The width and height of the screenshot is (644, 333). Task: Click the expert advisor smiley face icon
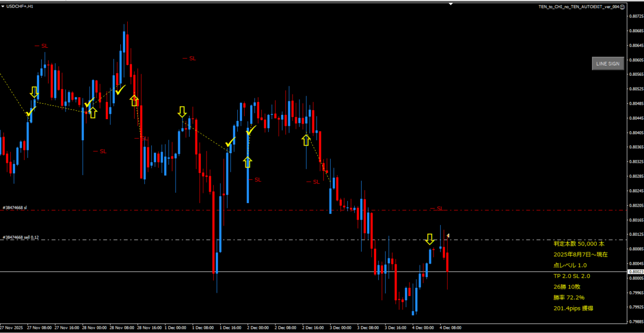click(x=623, y=6)
